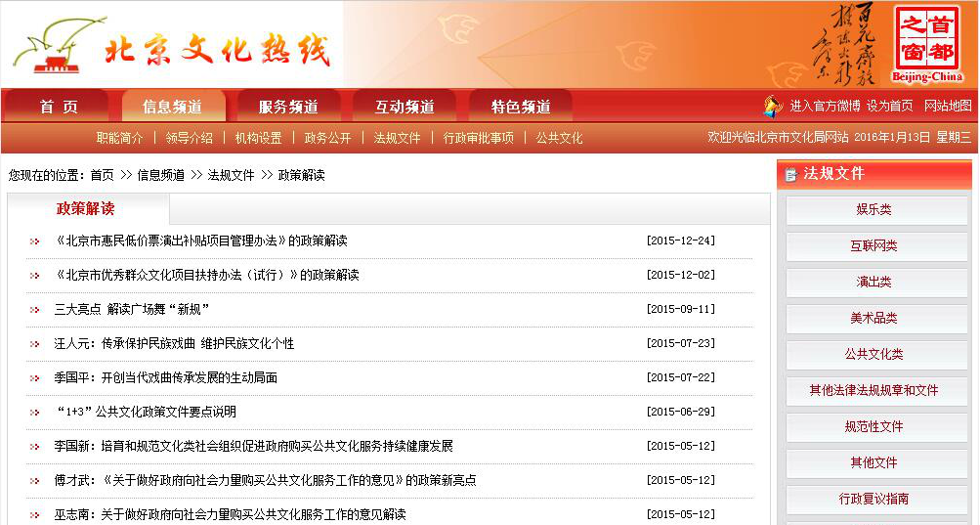Click arrow bullet beside 汪人元 article

(35, 344)
